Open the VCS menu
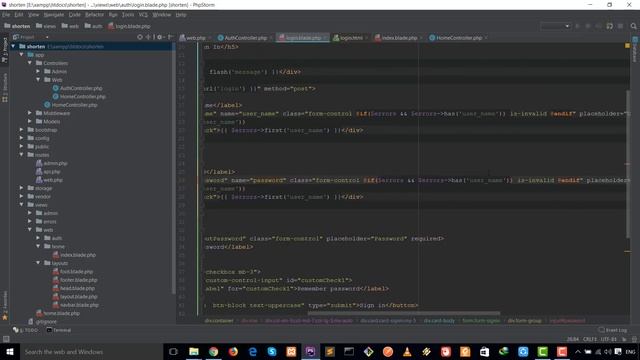Viewport: 640px width, 360px height. pos(143,15)
